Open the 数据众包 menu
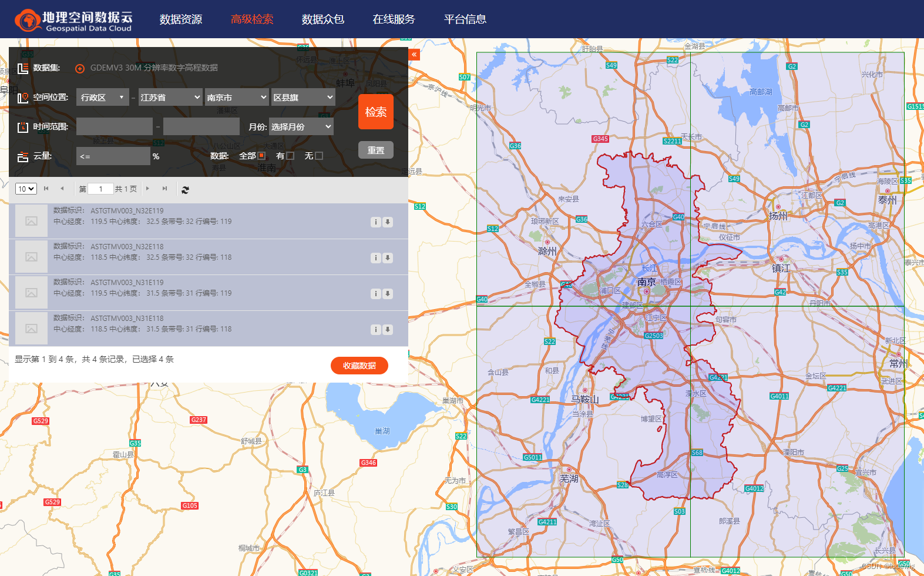The height and width of the screenshot is (576, 924). pyautogui.click(x=323, y=19)
